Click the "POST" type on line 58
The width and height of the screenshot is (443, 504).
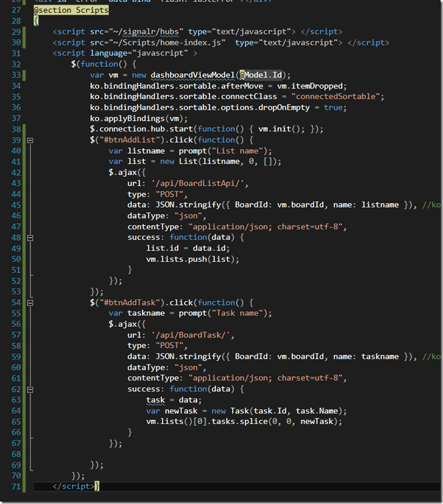click(x=170, y=346)
